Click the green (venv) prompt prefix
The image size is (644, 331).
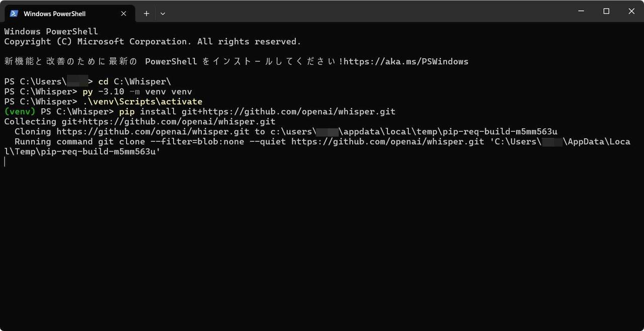(x=20, y=111)
